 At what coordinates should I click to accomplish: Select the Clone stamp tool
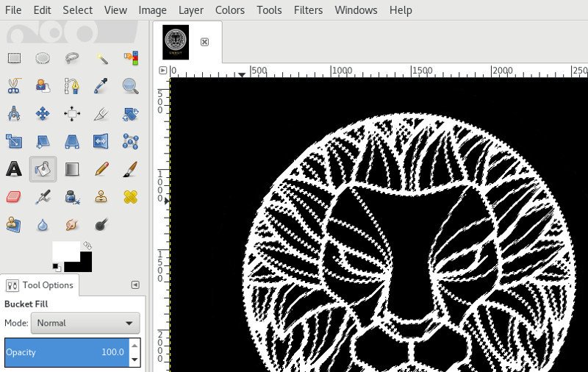click(101, 197)
